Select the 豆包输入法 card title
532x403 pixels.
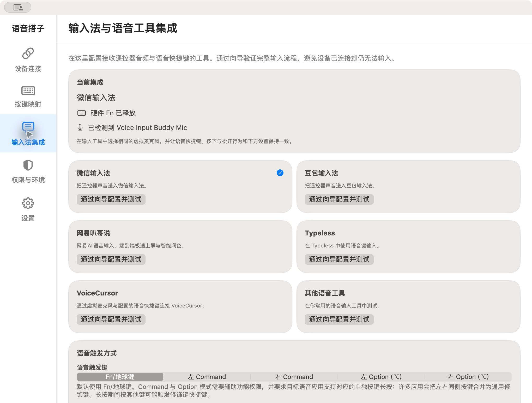coord(322,173)
